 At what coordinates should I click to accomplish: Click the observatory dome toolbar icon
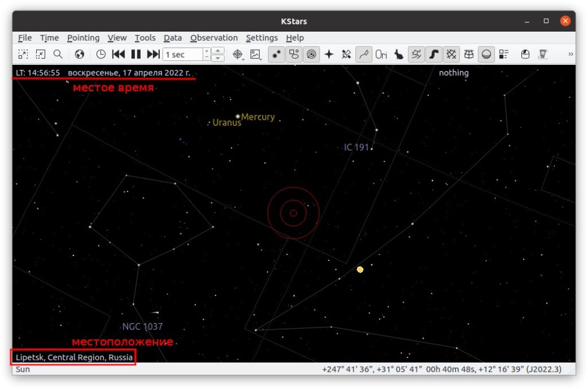point(525,55)
